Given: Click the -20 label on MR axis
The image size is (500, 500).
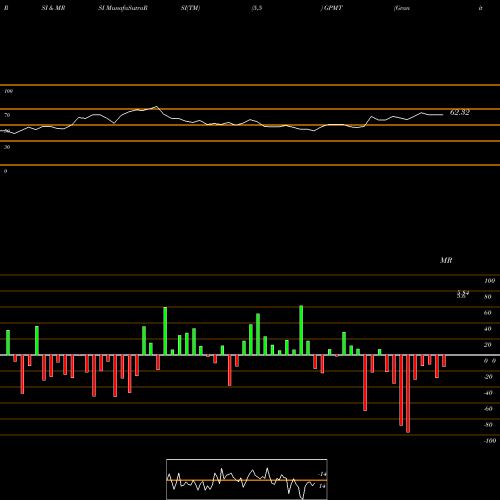Looking at the screenshot, I should coord(488,377).
